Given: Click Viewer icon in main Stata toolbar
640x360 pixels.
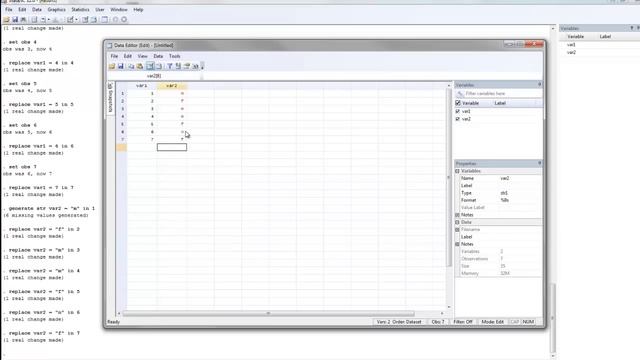Looking at the screenshot, I should click(43, 19).
